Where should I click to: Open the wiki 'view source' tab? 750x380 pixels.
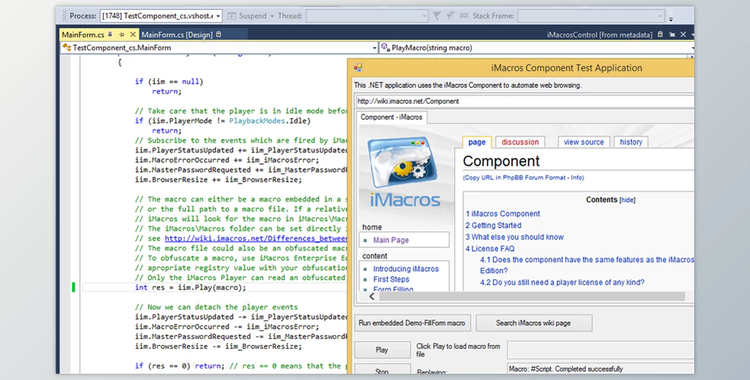click(x=584, y=142)
